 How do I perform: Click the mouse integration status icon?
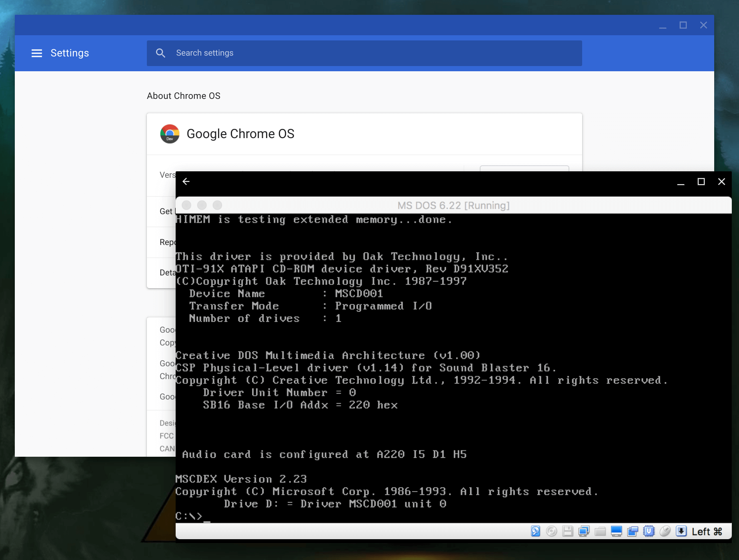point(665,531)
